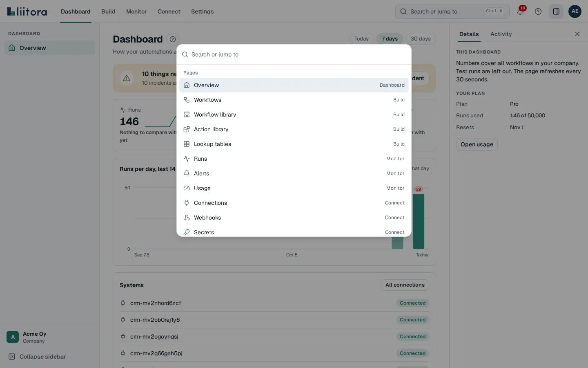Click crm-mv2nhord6zcf system row

(x=274, y=303)
